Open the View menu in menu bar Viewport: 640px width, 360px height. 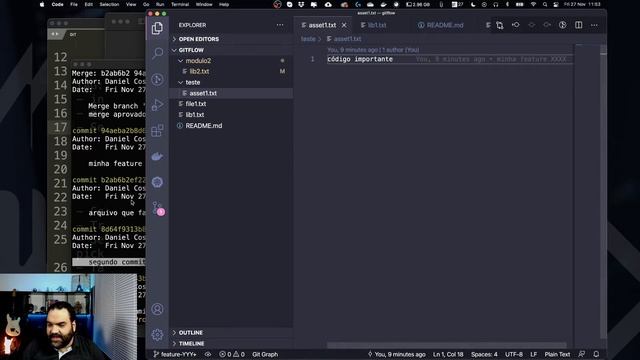(x=131, y=4)
